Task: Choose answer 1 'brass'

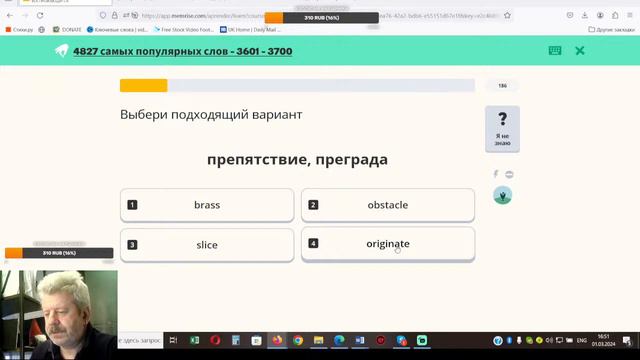Action: (x=207, y=205)
